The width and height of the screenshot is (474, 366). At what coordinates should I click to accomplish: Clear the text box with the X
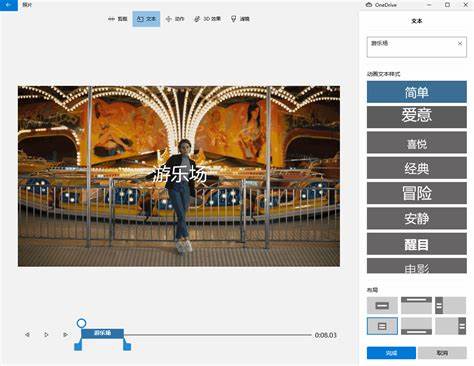click(x=460, y=43)
